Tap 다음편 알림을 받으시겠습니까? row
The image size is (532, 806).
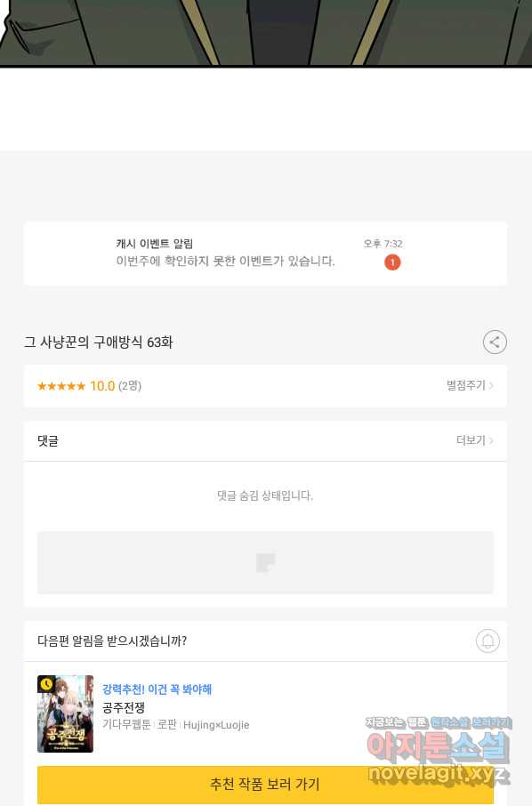(x=265, y=641)
